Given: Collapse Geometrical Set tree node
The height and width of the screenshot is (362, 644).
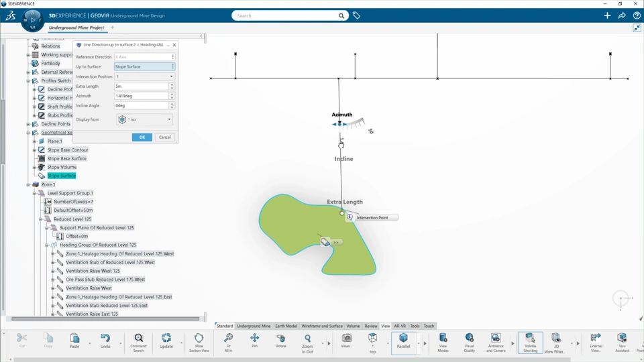Looking at the screenshot, I should (x=28, y=133).
